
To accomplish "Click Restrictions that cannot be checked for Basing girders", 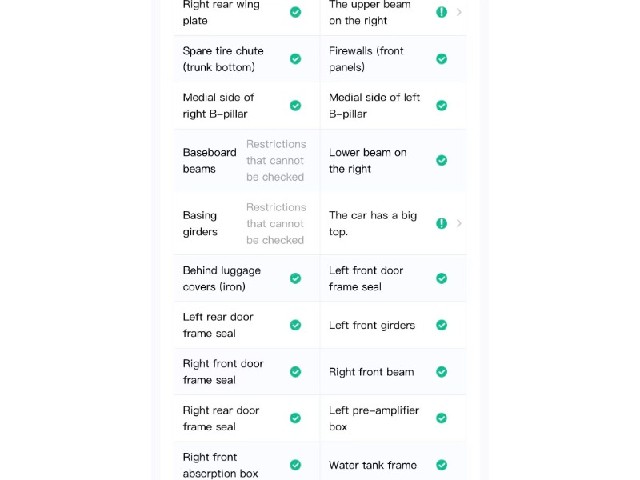I will 276,223.
